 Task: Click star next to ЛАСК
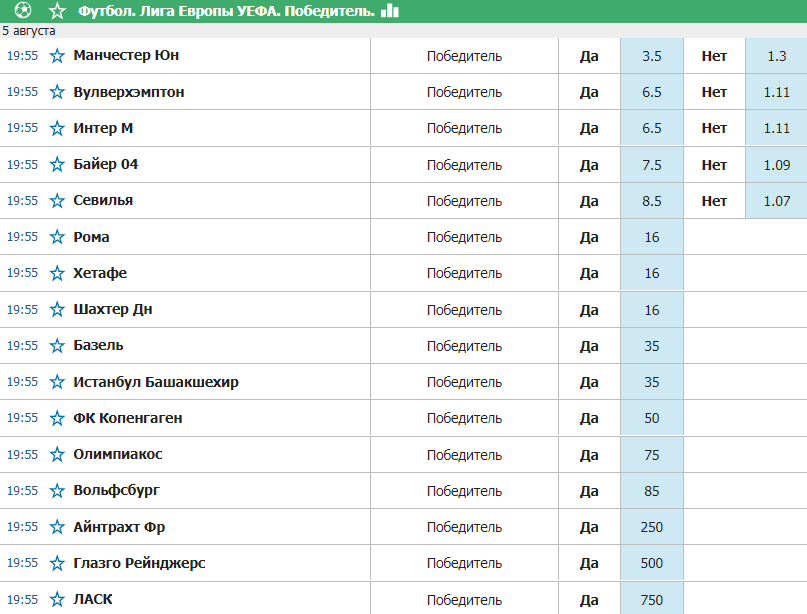click(x=57, y=599)
